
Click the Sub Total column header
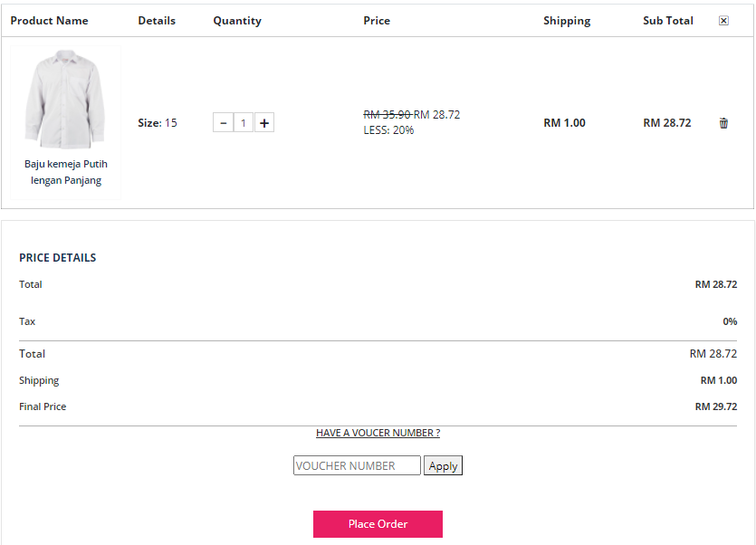pyautogui.click(x=668, y=21)
